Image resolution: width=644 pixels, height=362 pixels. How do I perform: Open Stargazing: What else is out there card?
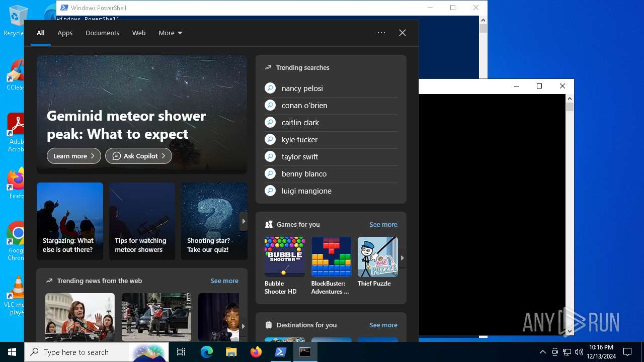(x=70, y=221)
